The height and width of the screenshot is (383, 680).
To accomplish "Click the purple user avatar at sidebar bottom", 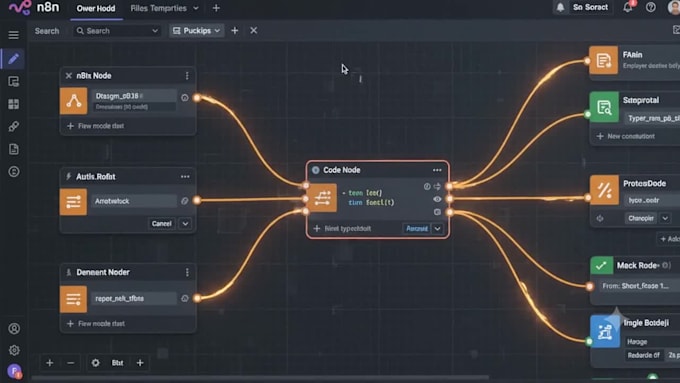I will [x=14, y=371].
